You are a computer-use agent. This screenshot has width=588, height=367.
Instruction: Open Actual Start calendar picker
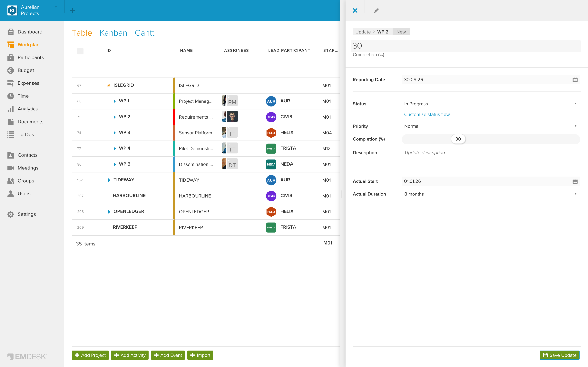click(575, 181)
